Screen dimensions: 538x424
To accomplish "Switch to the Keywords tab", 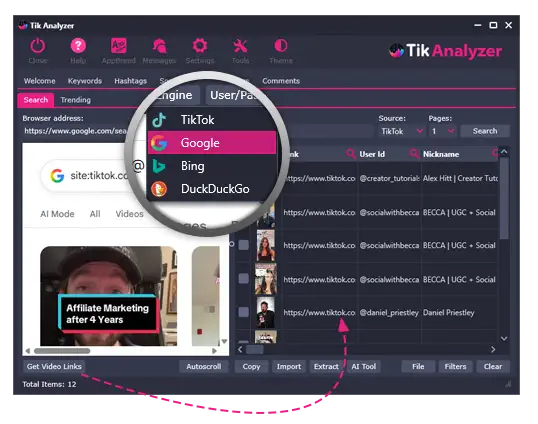I will click(85, 81).
